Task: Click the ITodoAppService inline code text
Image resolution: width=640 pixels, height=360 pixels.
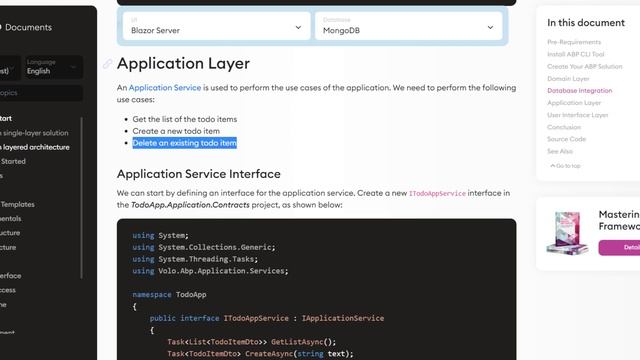Action: [437, 193]
